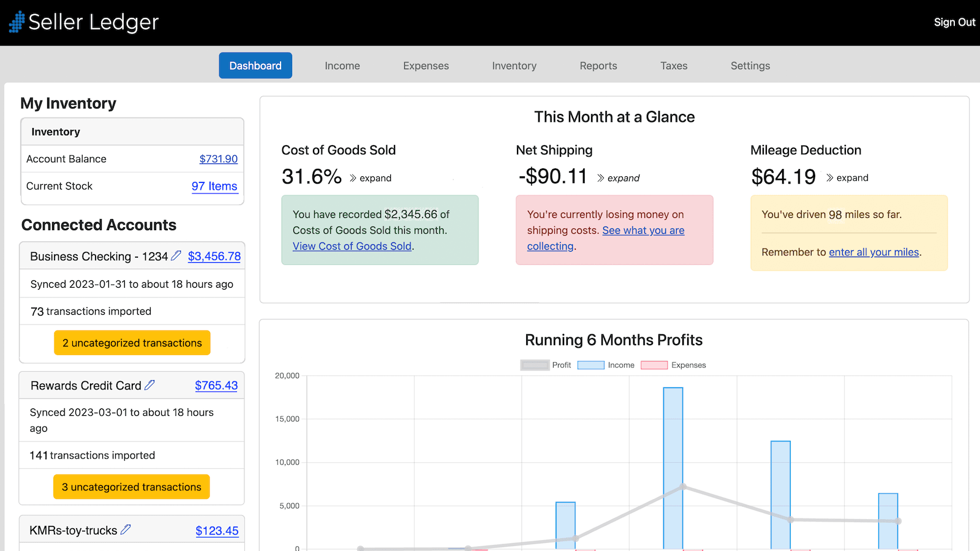Rename KMRs-toy-trucks using its pencil icon

126,529
